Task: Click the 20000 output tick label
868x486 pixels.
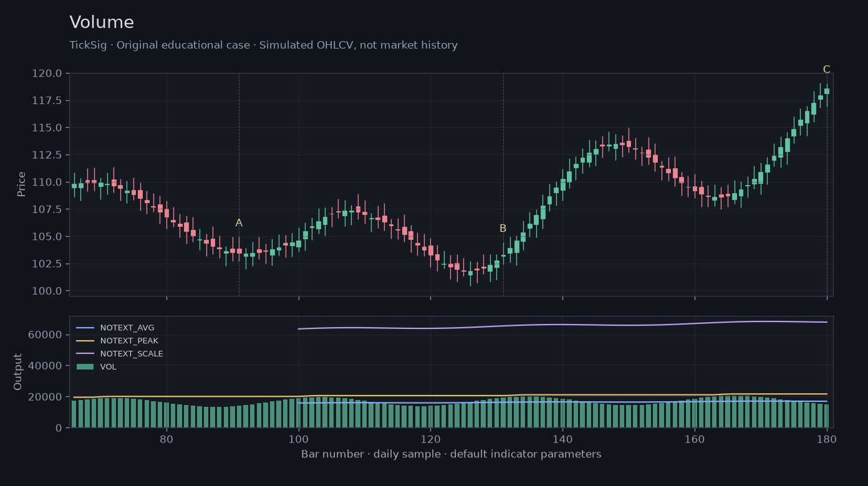Action: 45,397
